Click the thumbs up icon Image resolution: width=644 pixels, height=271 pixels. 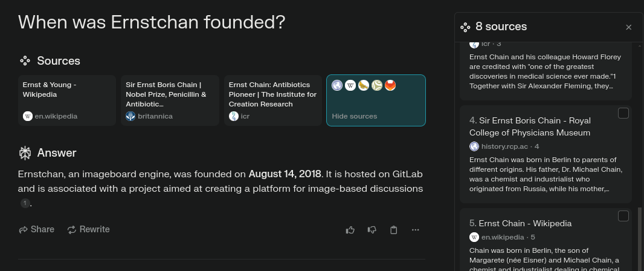[350, 230]
